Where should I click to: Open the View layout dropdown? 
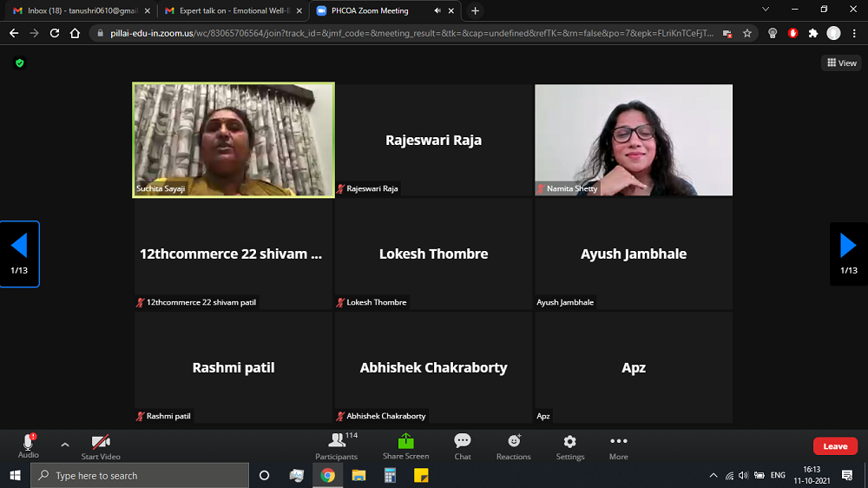(841, 63)
